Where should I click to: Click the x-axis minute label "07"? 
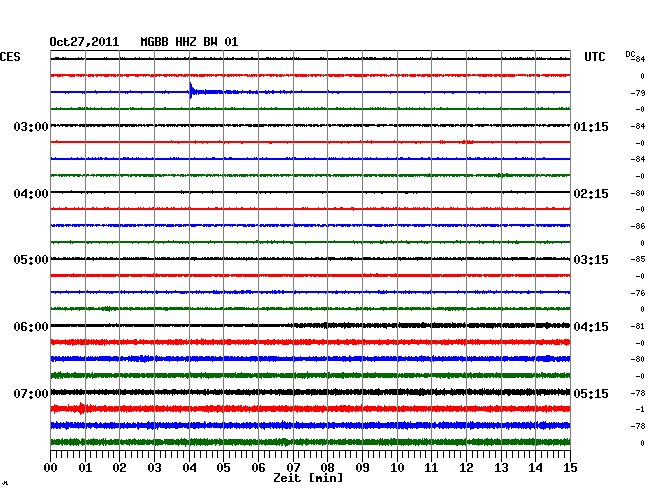(x=293, y=468)
